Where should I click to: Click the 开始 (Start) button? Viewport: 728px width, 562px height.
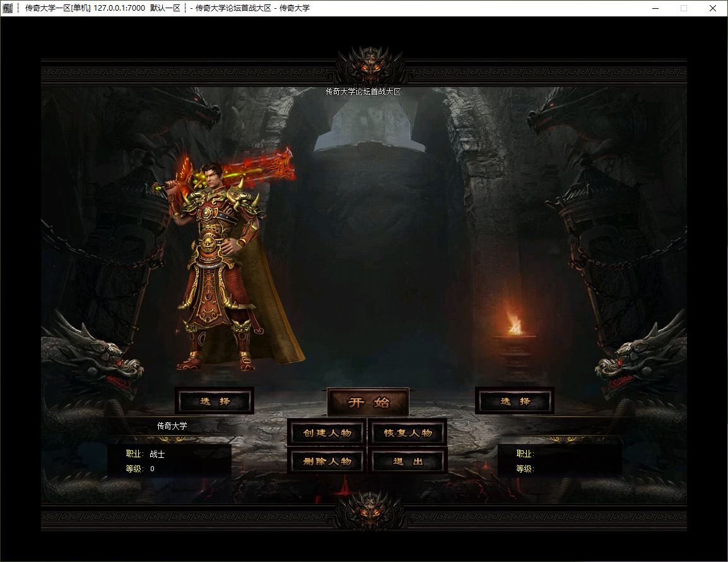[368, 402]
